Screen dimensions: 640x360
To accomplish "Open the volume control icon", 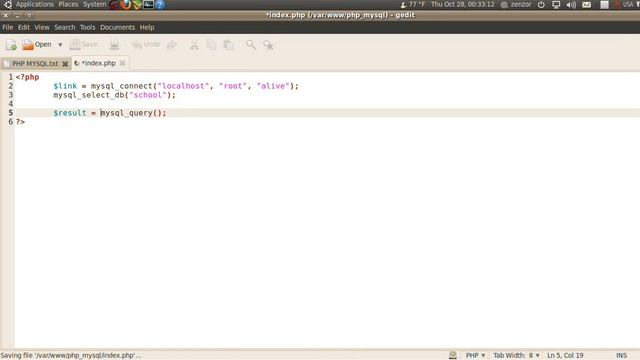I will pyautogui.click(x=571, y=4).
